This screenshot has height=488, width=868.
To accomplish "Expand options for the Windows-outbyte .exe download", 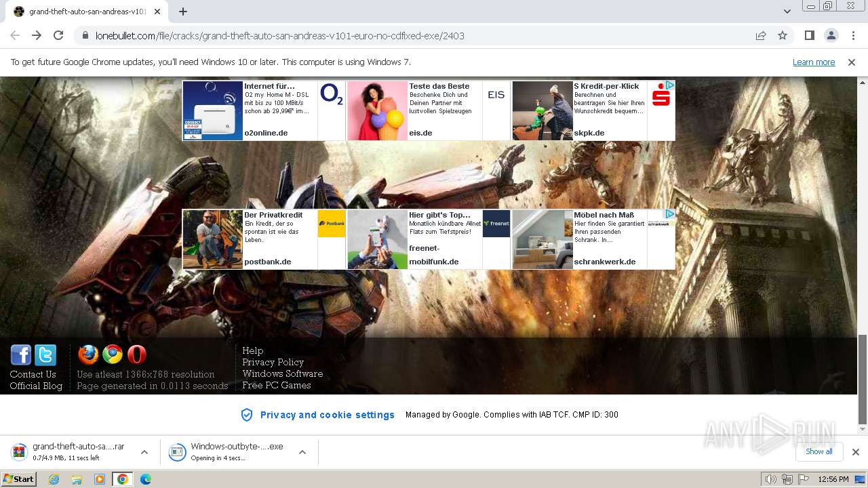I will (x=302, y=452).
